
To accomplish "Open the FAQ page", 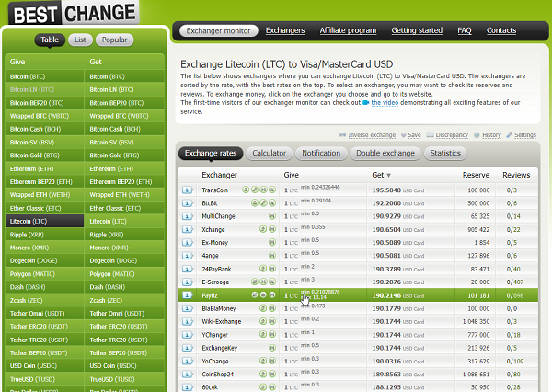I will point(465,30).
